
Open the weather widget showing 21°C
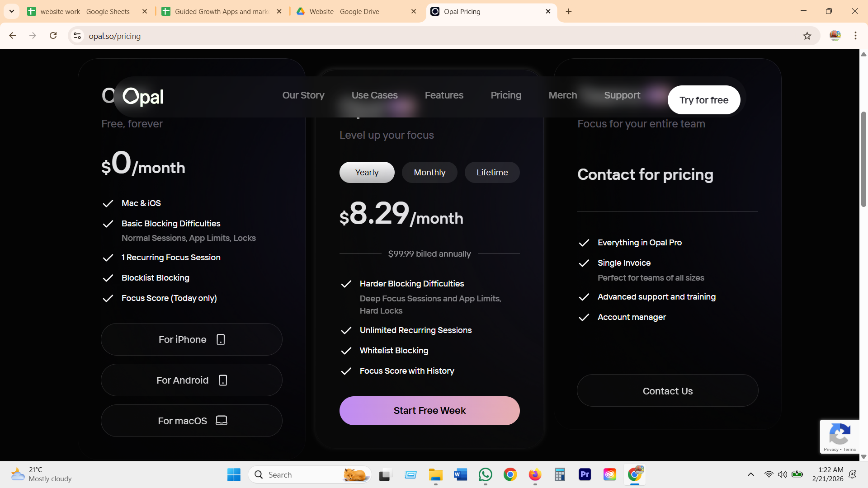click(42, 474)
